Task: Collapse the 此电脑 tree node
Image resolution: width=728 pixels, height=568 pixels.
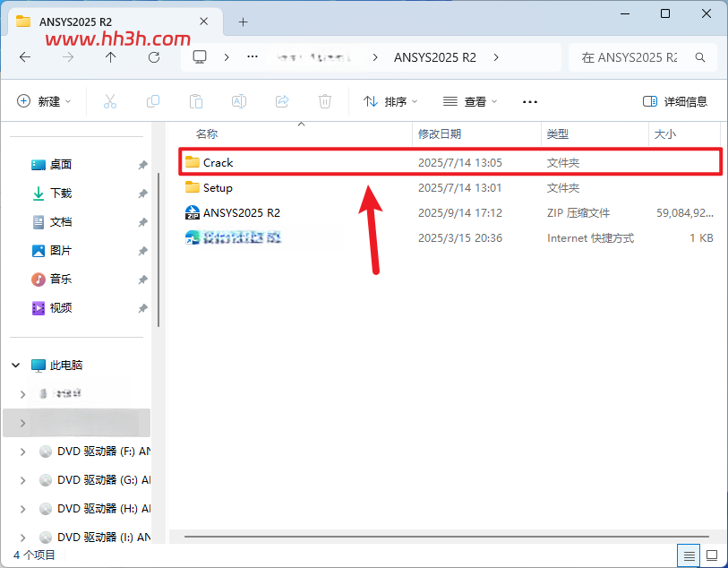Action: 16,365
